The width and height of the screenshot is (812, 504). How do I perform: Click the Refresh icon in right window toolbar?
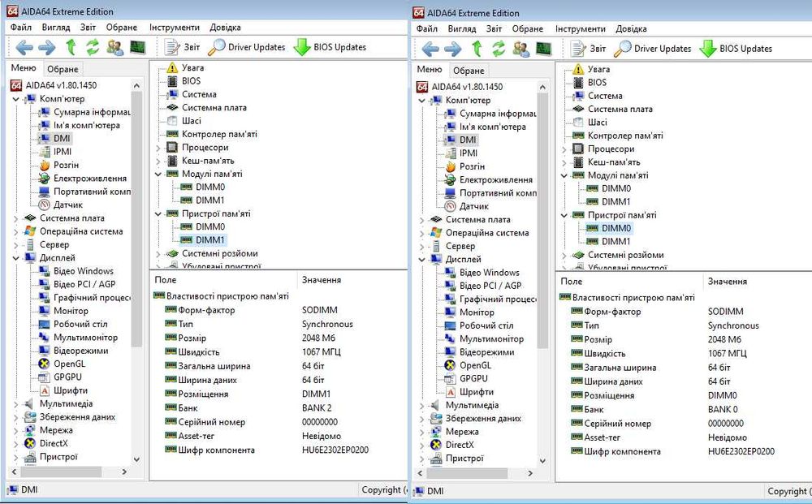click(499, 49)
